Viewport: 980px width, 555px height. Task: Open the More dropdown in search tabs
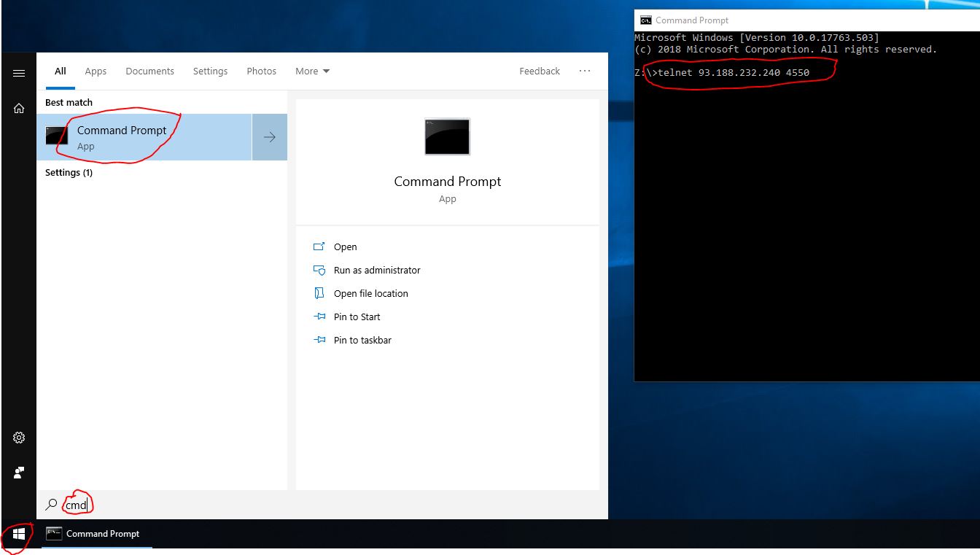click(312, 71)
